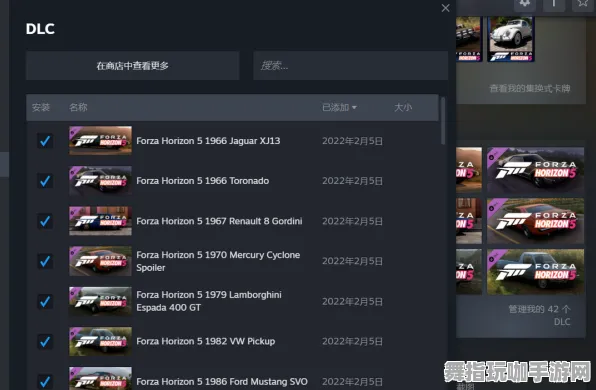Click the 1966 Toronado DLC thumbnail
The height and width of the screenshot is (390, 596).
pyautogui.click(x=100, y=181)
